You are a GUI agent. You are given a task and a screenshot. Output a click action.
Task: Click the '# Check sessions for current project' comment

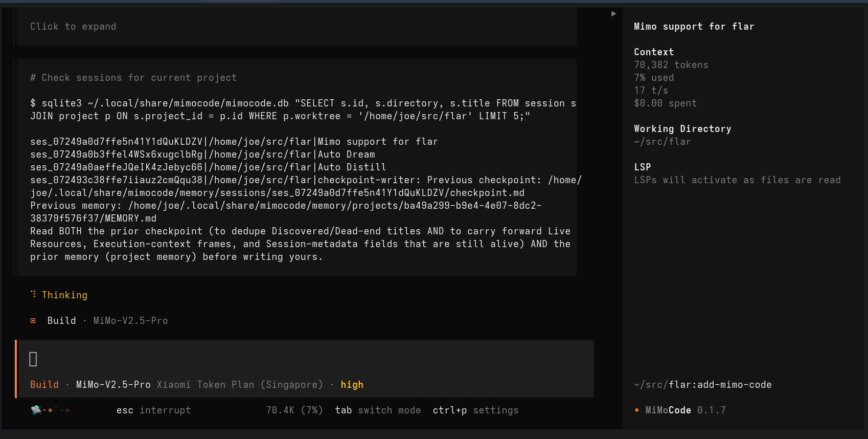point(133,78)
